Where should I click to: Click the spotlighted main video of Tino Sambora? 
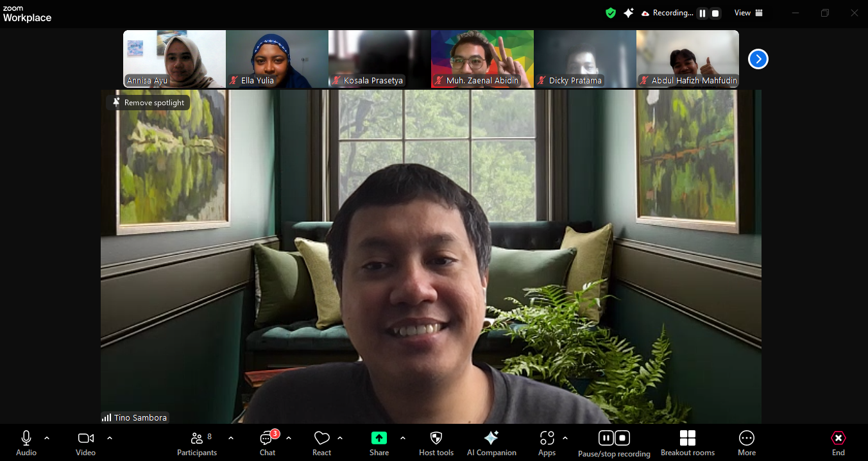click(x=431, y=256)
